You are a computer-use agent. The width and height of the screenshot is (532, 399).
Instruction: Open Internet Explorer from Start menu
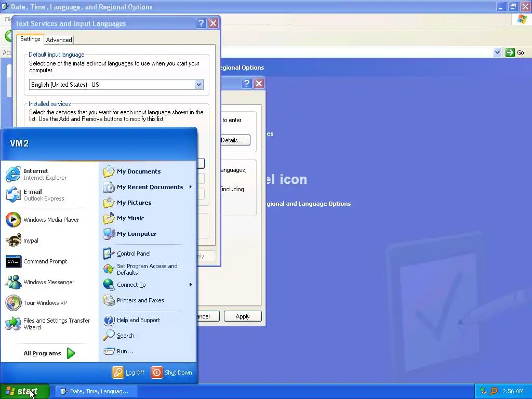pos(49,174)
